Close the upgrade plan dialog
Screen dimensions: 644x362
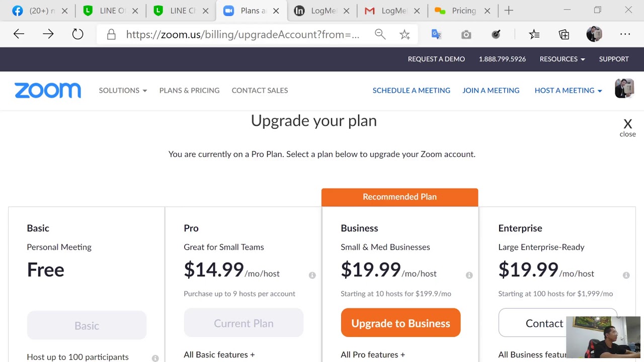coord(627,127)
